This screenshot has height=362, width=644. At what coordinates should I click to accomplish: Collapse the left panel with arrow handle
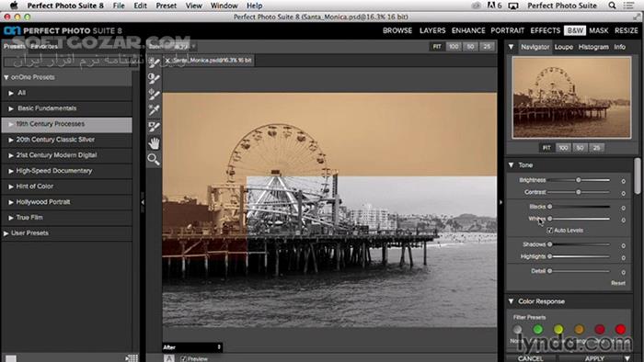click(x=143, y=202)
